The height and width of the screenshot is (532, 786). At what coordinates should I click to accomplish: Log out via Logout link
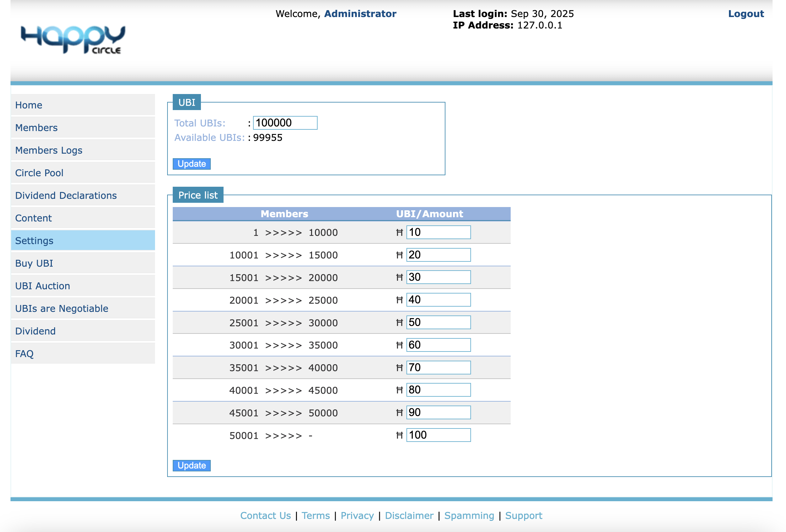tap(746, 13)
